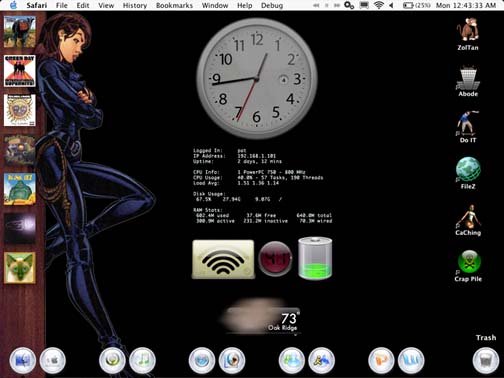Open the Do IT skater desktop icon
The height and width of the screenshot is (378, 504).
pos(468,123)
